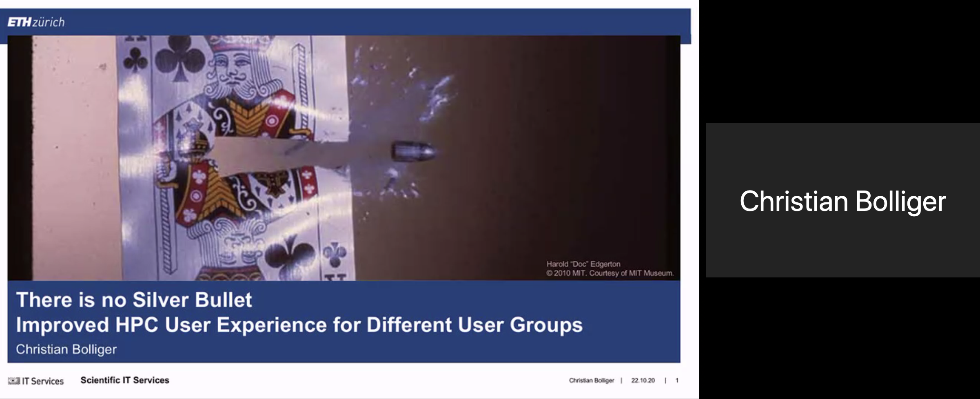
Task: Click the "There is no Silver Bullet" title
Action: click(x=134, y=300)
